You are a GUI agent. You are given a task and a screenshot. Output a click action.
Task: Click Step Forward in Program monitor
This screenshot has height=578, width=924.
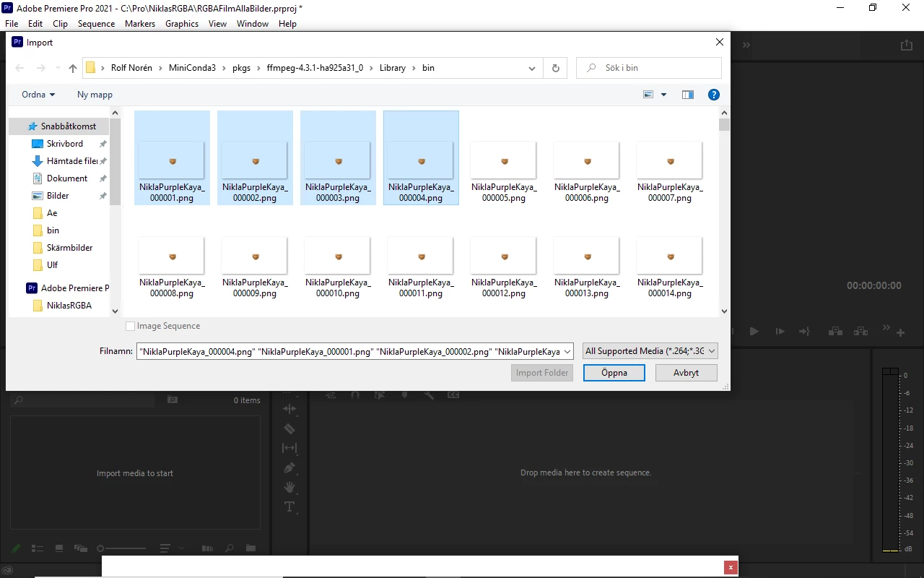click(x=780, y=332)
